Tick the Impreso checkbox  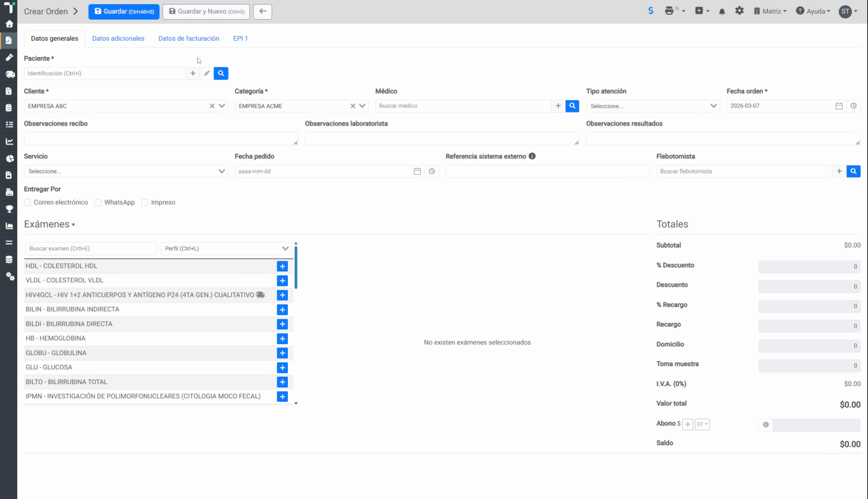[x=144, y=203]
